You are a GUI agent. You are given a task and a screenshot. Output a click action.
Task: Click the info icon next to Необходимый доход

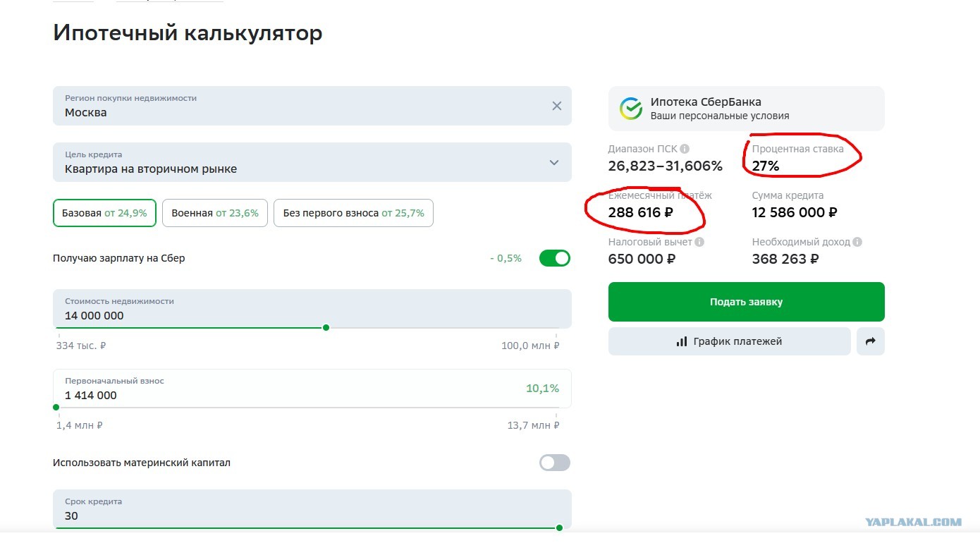point(857,242)
